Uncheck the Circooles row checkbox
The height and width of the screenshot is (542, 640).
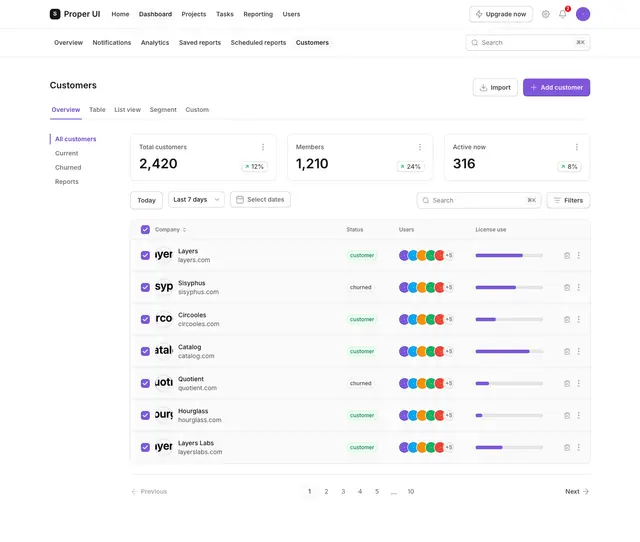145,320
